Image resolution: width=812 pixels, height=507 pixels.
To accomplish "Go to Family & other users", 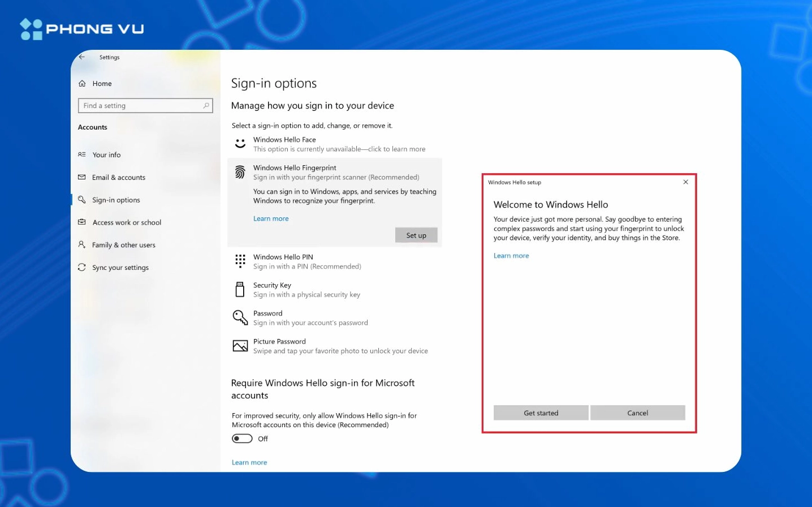I will 123,245.
